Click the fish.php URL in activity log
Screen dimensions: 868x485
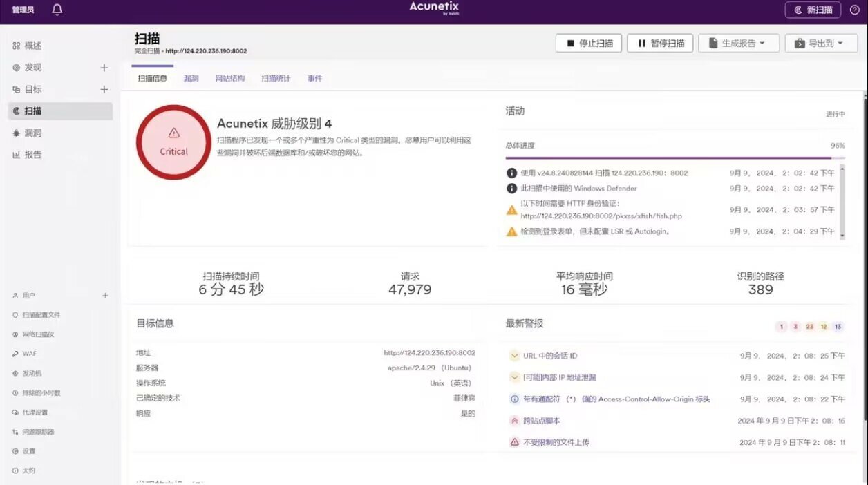601,216
